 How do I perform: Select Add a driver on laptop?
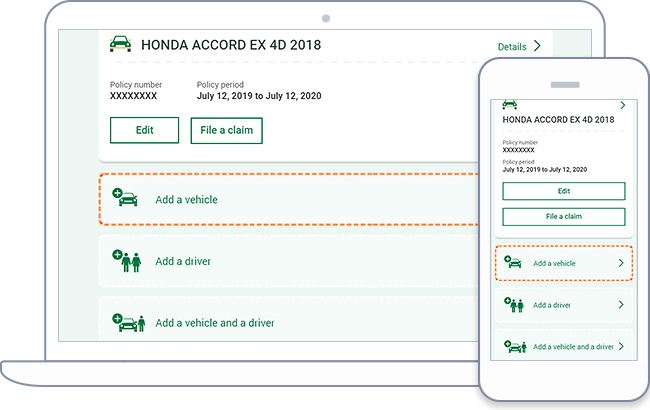pos(183,261)
